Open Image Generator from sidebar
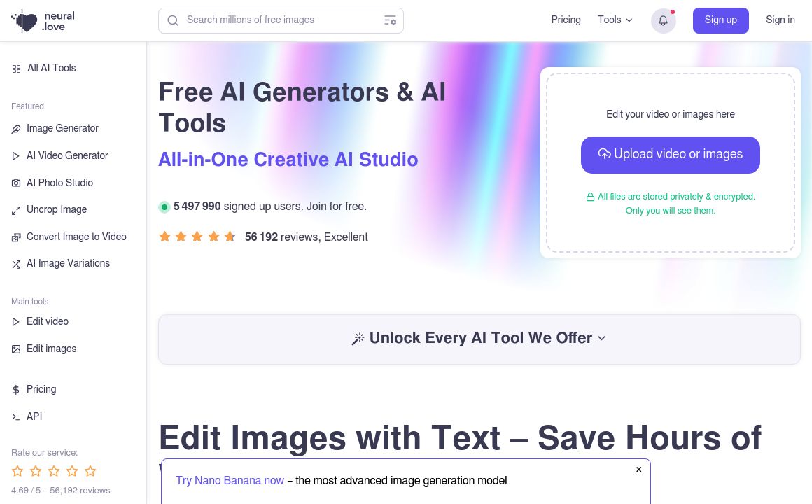Screen dimensions: 812x504 (62, 129)
